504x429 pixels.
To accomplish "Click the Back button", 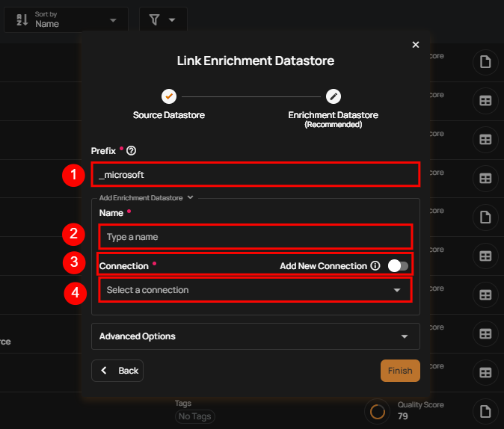I will point(117,371).
